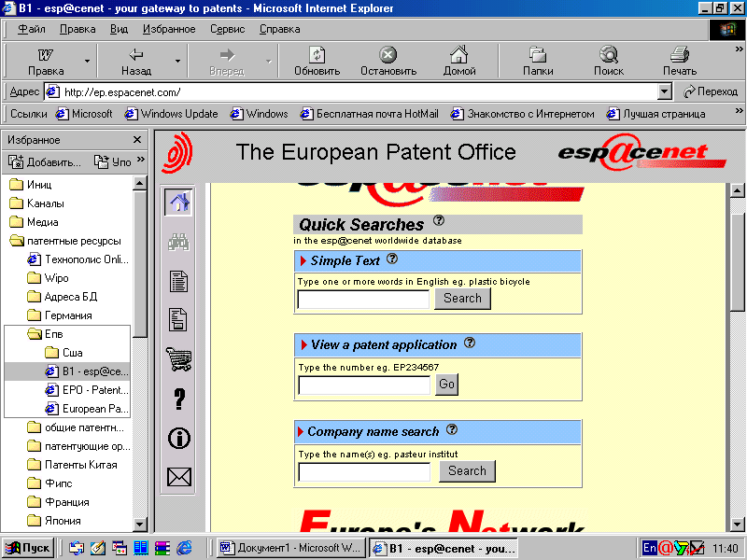
Task: Click the Печать (Print) toolbar button
Action: (680, 61)
